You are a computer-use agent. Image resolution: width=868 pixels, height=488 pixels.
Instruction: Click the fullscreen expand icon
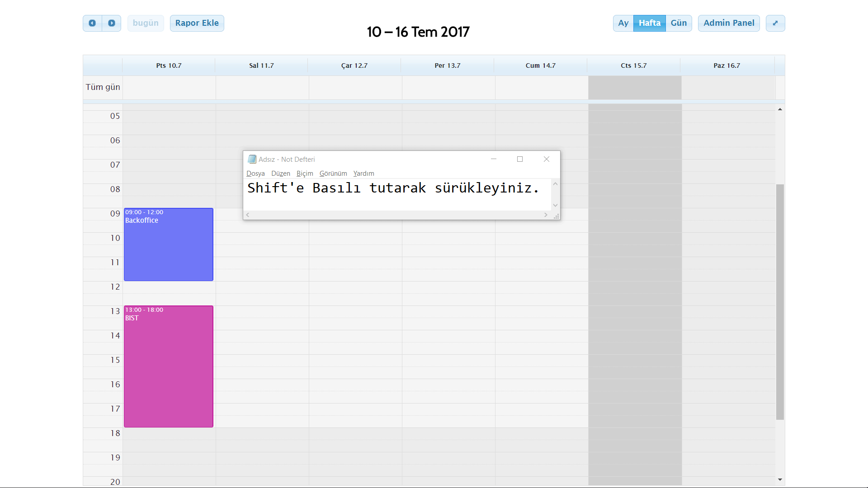(x=775, y=23)
